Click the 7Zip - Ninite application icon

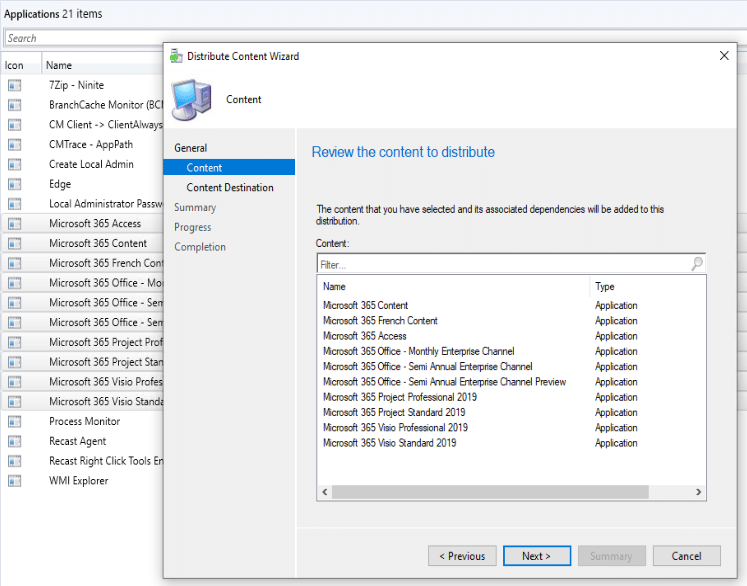[14, 86]
